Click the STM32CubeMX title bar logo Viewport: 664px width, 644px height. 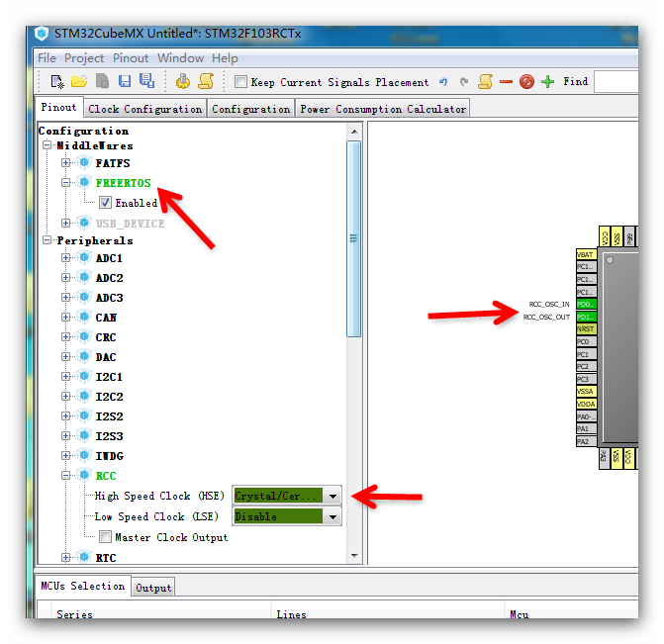pyautogui.click(x=42, y=34)
